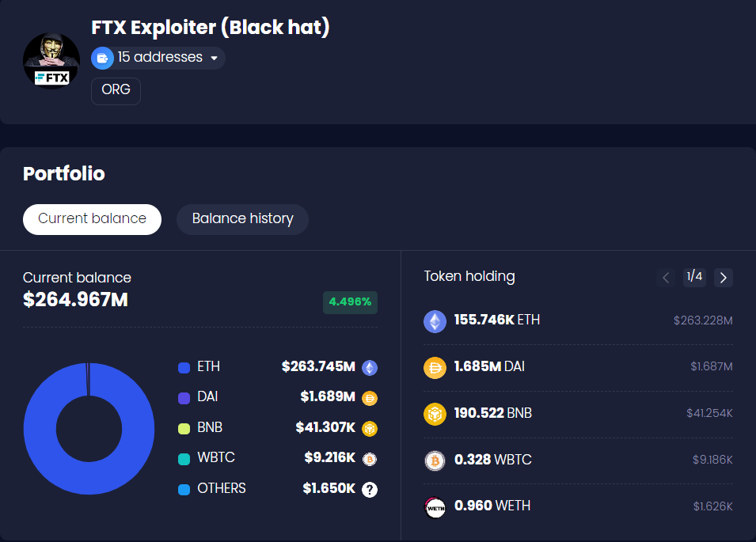This screenshot has width=756, height=542.
Task: Click the 4.496% change badge
Action: pos(350,302)
